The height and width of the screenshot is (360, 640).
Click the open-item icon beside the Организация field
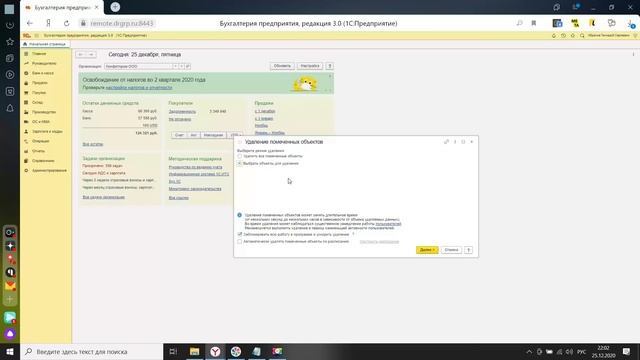188,66
